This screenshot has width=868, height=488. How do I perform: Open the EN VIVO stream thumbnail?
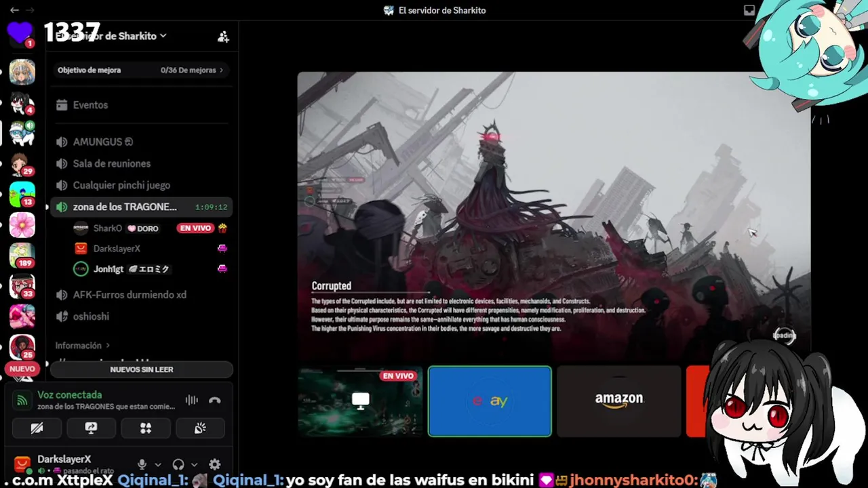pos(360,401)
